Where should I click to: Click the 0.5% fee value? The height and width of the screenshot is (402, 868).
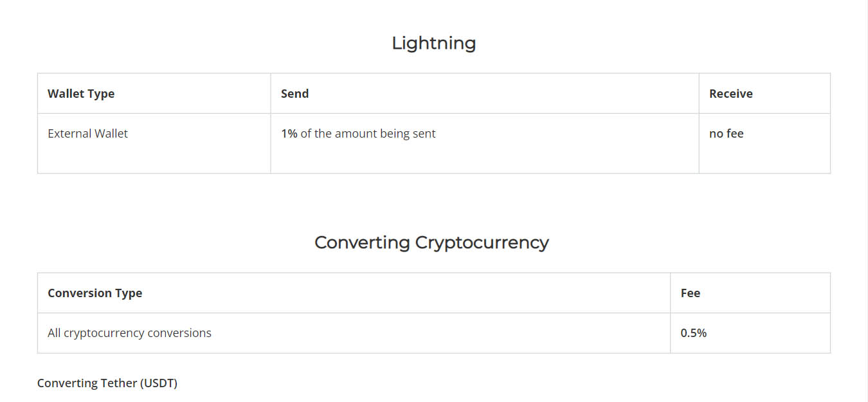tap(693, 333)
